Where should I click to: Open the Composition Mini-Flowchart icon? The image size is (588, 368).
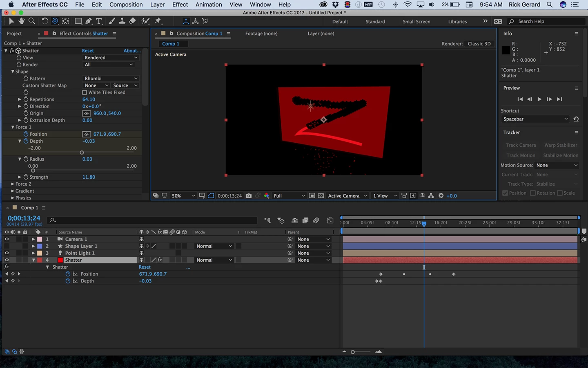click(x=267, y=220)
